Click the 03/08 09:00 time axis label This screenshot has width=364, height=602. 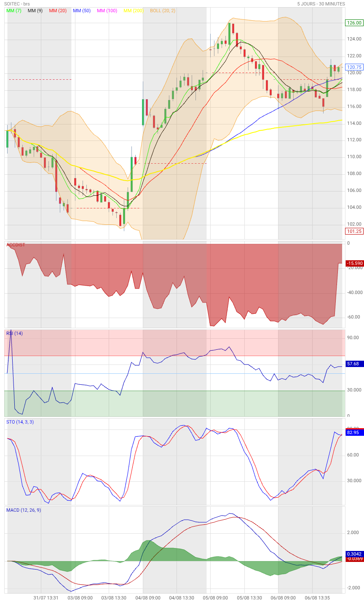click(80, 598)
